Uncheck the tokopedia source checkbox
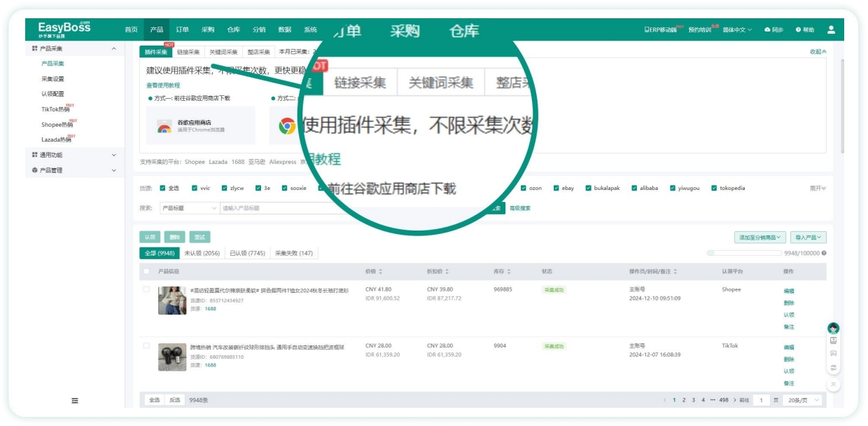The height and width of the screenshot is (426, 868). [x=714, y=188]
